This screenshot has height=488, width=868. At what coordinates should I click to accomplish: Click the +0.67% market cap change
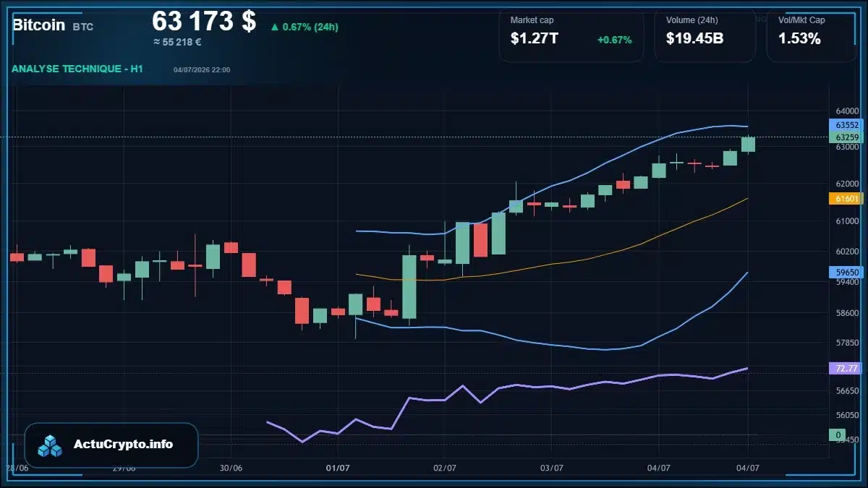tap(615, 40)
